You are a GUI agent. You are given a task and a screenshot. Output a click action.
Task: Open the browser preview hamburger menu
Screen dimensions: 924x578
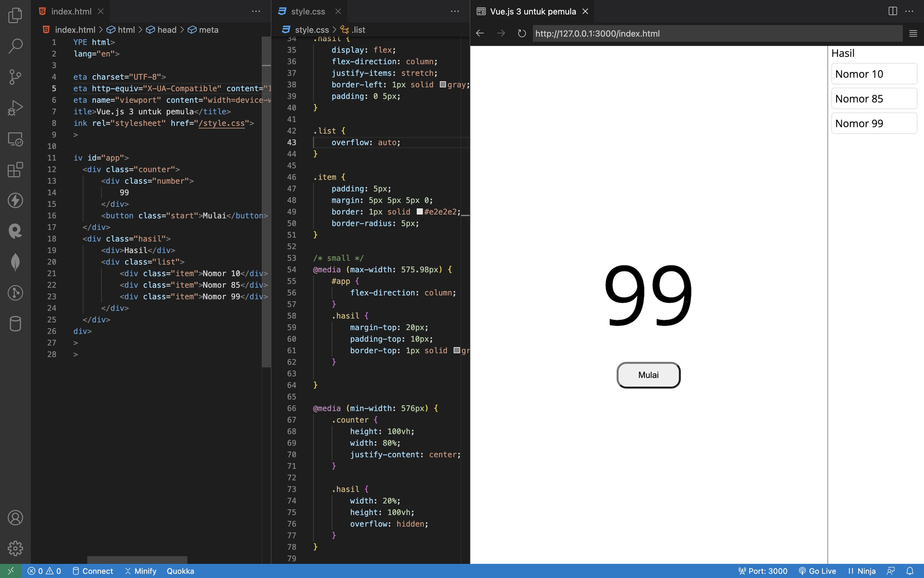coord(913,33)
